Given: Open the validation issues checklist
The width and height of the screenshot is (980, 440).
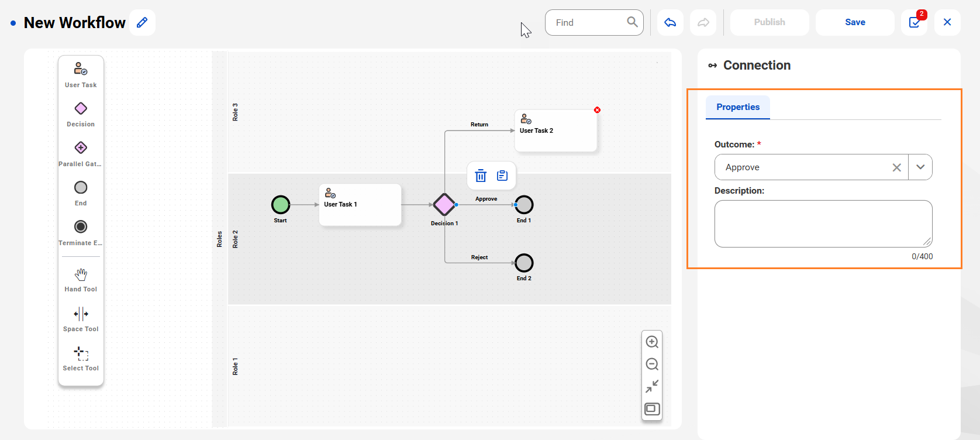Looking at the screenshot, I should (914, 22).
